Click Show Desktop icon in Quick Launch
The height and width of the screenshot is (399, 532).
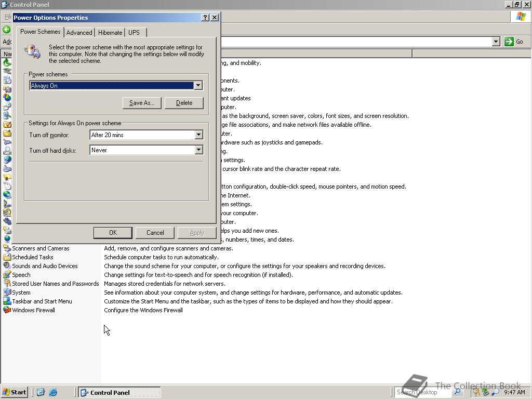(41, 393)
